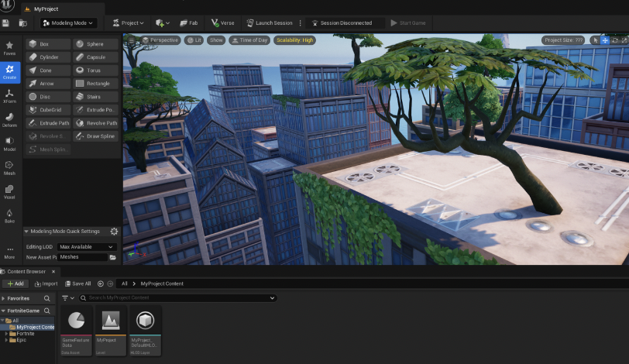
Task: Collapse the FortniteGame section
Action: click(3, 311)
